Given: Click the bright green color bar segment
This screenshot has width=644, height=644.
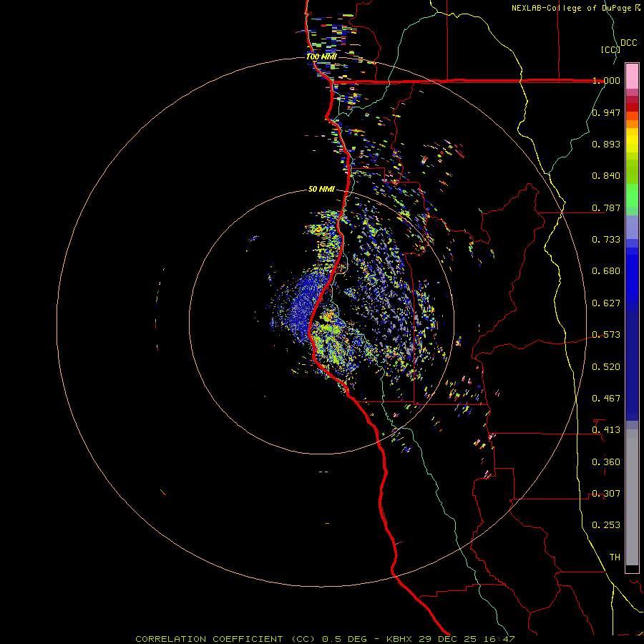Looking at the screenshot, I should pyautogui.click(x=632, y=195).
